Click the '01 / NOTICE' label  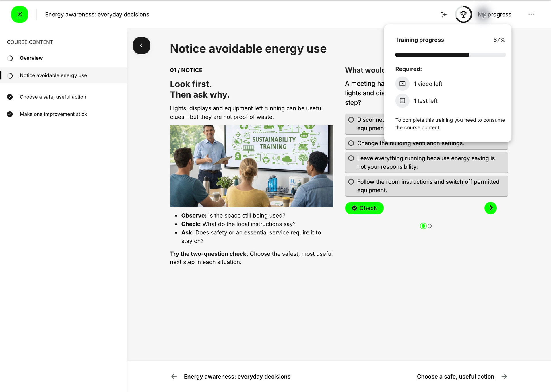pyautogui.click(x=186, y=70)
